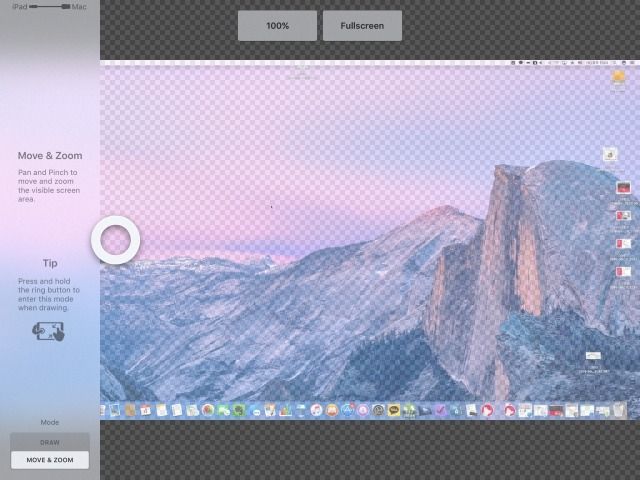Viewport: 640px width, 480px height.
Task: Open the orange iBooks icon
Action: (332, 410)
